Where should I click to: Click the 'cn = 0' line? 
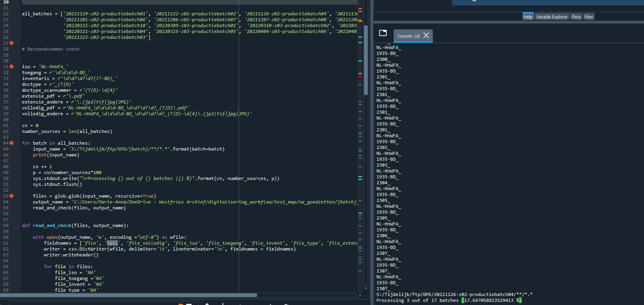pyautogui.click(x=30, y=125)
